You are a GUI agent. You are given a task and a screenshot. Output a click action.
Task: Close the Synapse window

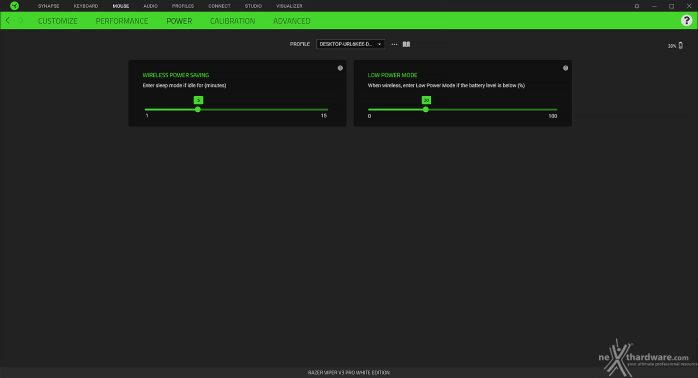pos(689,6)
